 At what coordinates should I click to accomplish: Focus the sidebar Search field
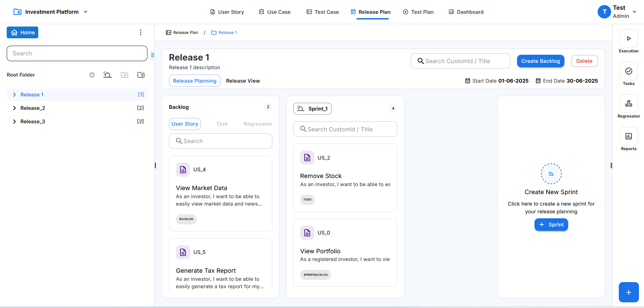tap(77, 53)
